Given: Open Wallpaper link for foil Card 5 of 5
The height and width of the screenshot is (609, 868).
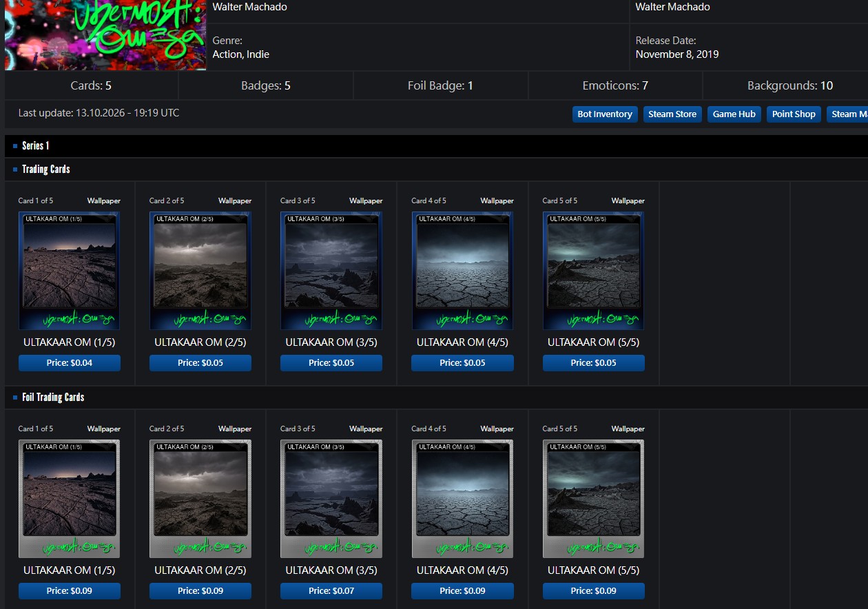Looking at the screenshot, I should pyautogui.click(x=628, y=429).
